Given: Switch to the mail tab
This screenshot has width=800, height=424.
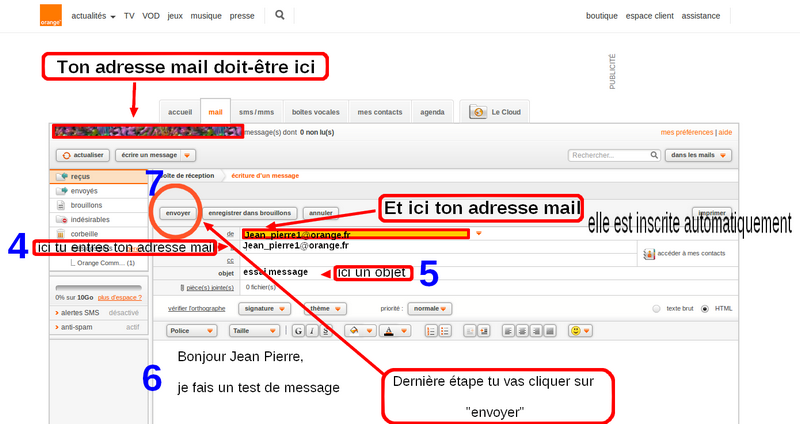Looking at the screenshot, I should 215,112.
